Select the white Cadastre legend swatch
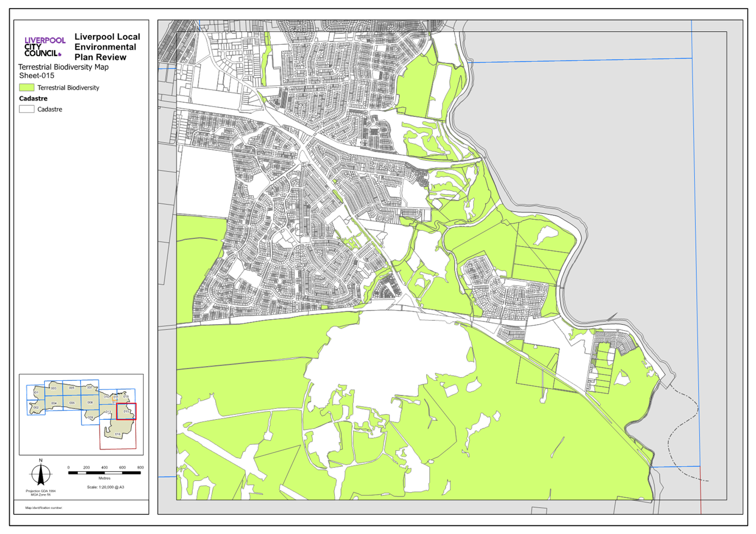756x534 pixels. pos(27,109)
